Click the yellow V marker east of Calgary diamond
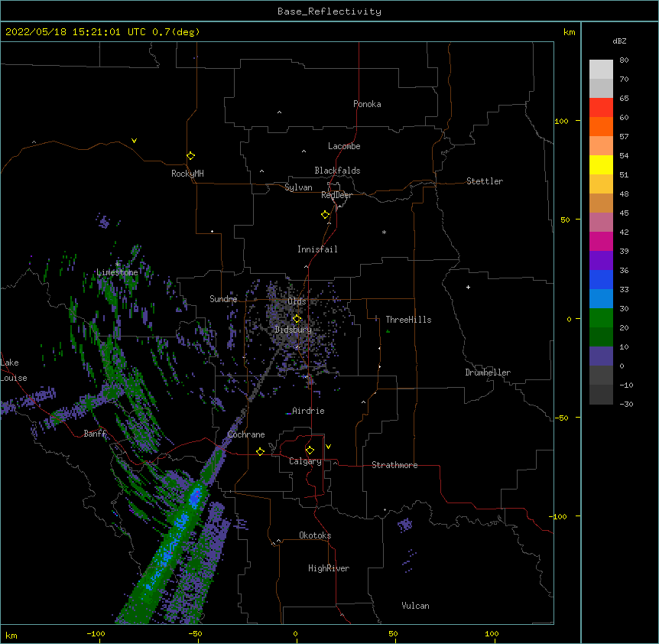Screen dimensions: 659x644 328,447
